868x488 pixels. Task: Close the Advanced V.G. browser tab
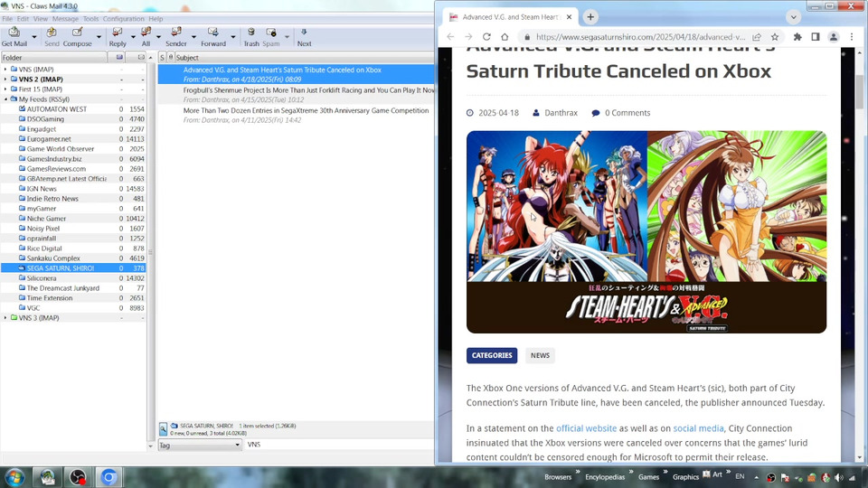pyautogui.click(x=569, y=17)
